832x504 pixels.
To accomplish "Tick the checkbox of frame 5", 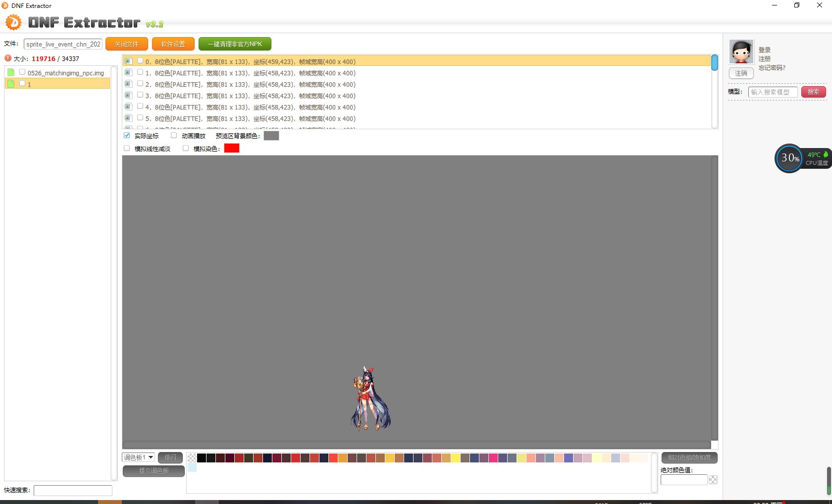I will 140,118.
